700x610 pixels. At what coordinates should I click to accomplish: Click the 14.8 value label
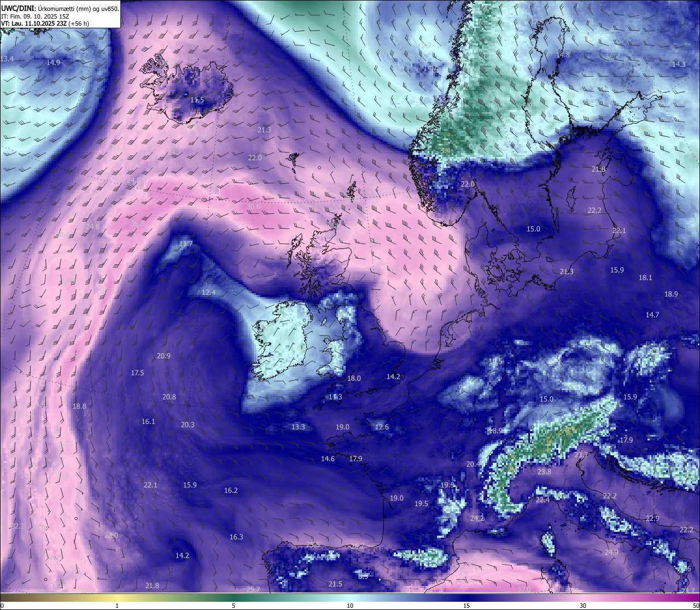tap(563, 55)
